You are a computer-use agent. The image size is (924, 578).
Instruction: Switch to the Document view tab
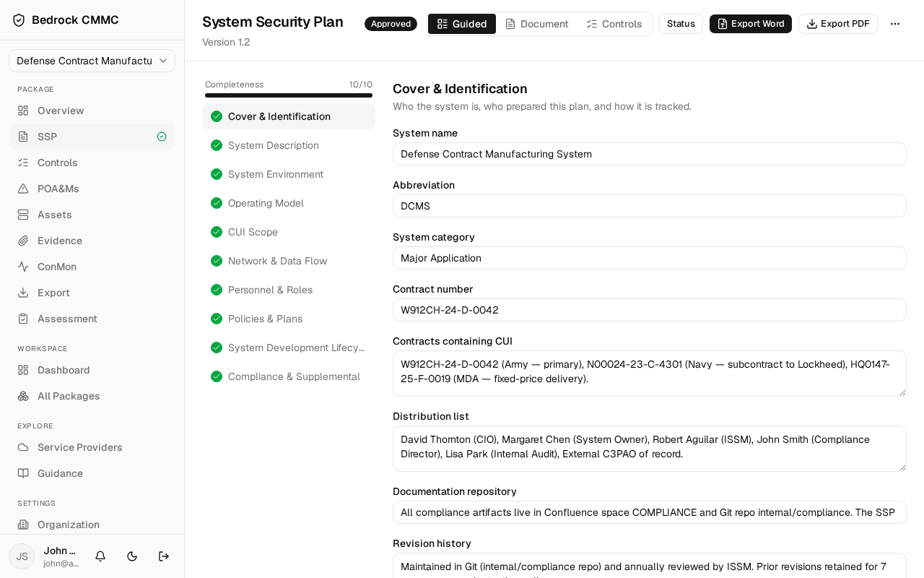[537, 24]
